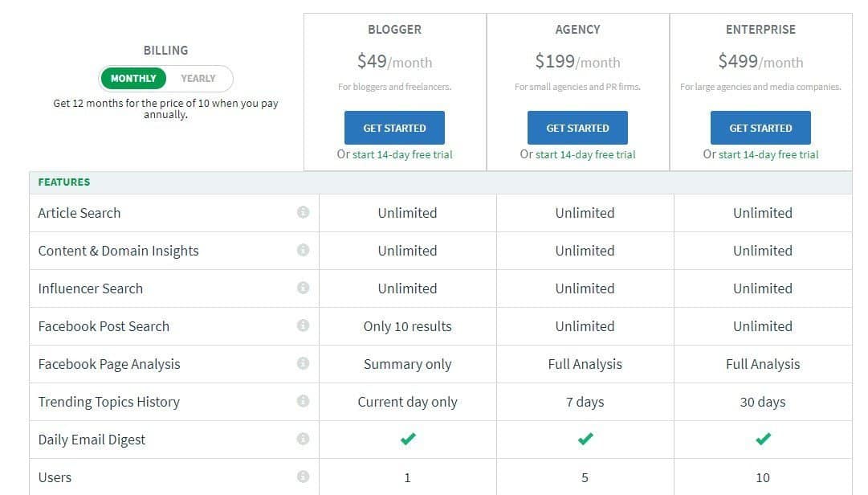Click the Agency Daily Email Digest checkmark

coord(585,439)
